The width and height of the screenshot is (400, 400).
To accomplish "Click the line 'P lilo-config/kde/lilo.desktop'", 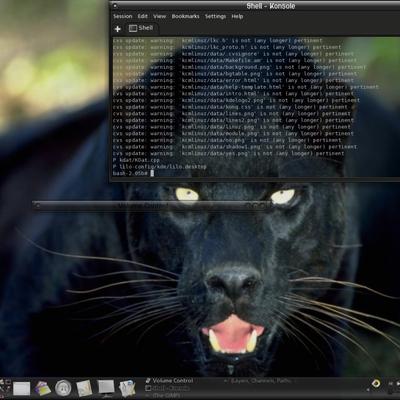I will coord(159,167).
